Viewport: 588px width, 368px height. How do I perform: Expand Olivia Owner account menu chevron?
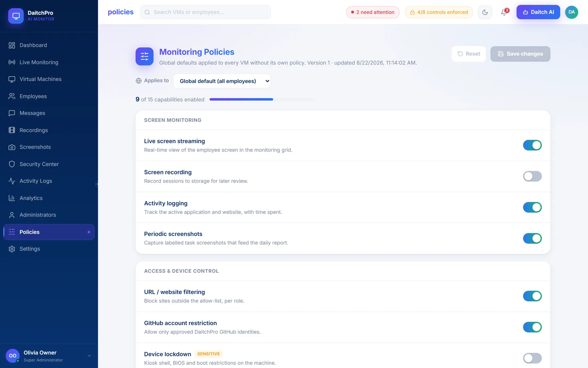(x=89, y=356)
